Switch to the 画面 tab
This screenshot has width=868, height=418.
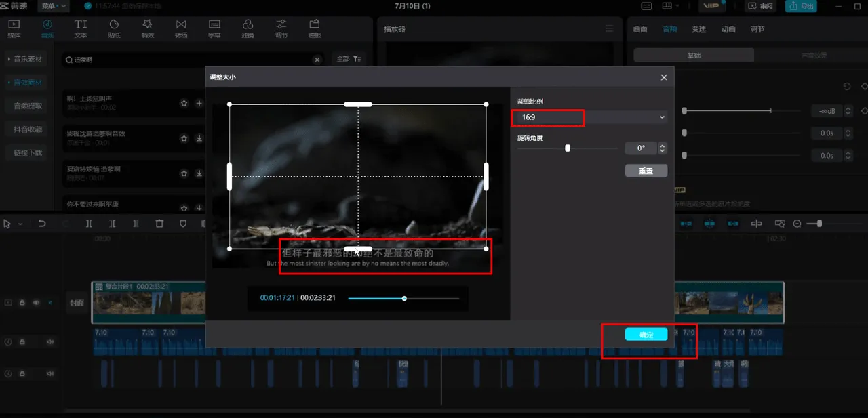pyautogui.click(x=640, y=29)
